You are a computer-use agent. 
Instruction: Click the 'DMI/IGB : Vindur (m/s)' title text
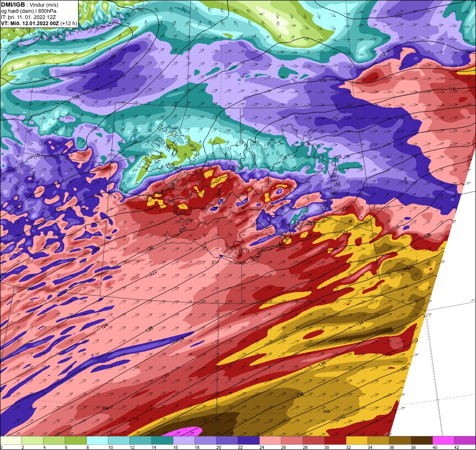pyautogui.click(x=30, y=5)
